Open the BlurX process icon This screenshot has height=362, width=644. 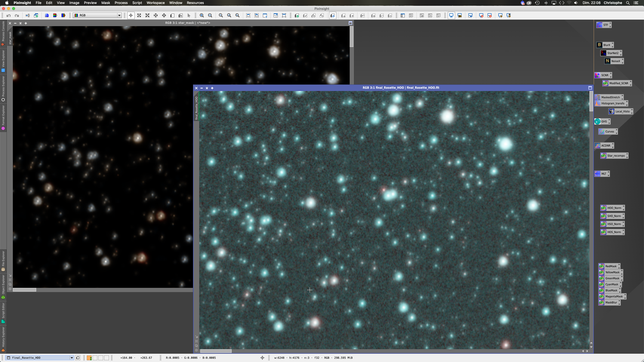click(x=605, y=45)
